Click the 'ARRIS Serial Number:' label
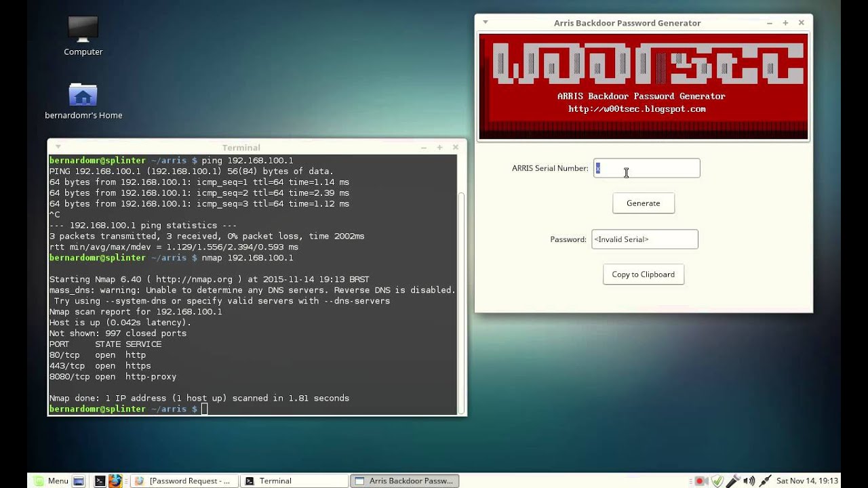The height and width of the screenshot is (488, 868). click(x=550, y=168)
